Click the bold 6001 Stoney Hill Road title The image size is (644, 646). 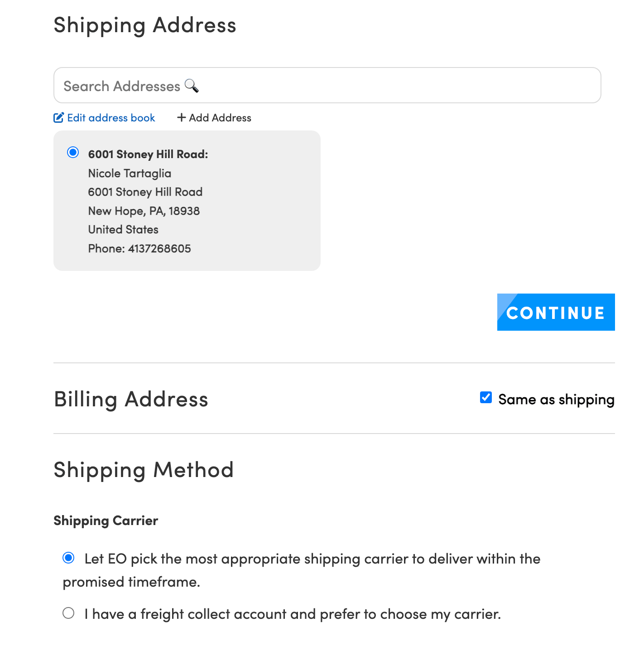click(148, 154)
